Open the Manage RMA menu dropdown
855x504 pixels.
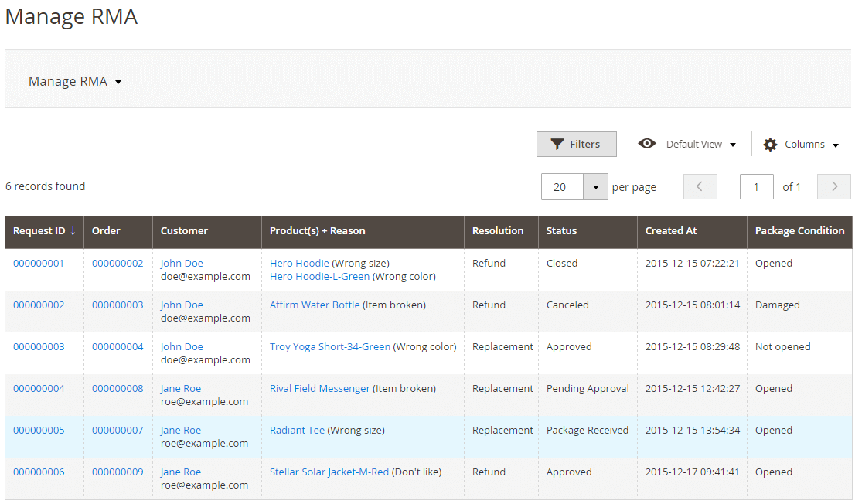118,83
